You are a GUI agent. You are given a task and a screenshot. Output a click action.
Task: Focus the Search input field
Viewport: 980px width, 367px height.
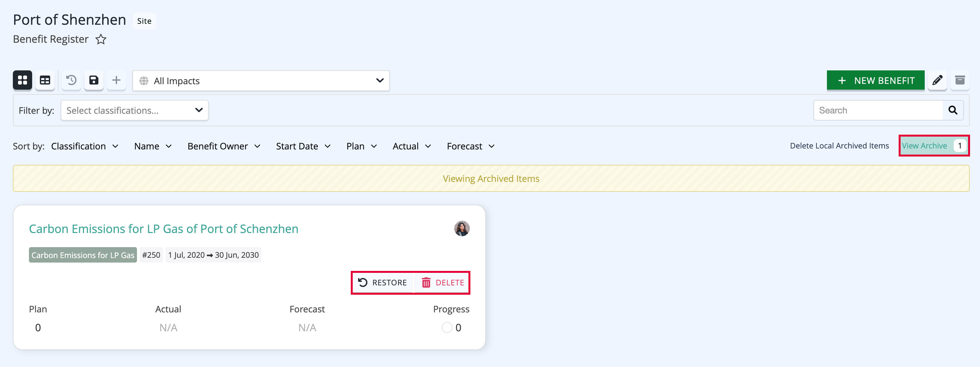pos(878,110)
